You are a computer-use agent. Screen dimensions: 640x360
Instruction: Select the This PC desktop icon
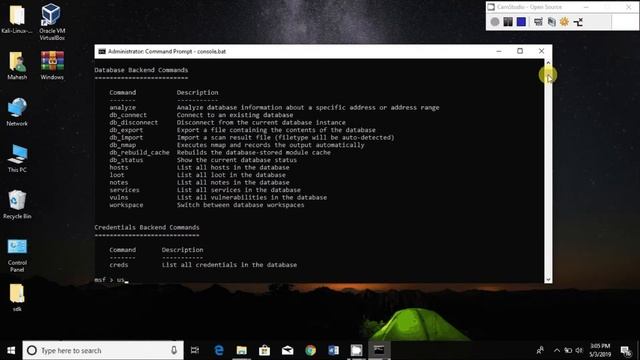(17, 158)
